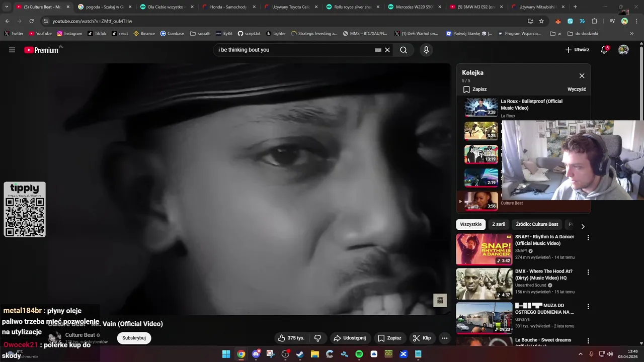Bookmark this page with star
This screenshot has height=362, width=644.
pos(541,21)
